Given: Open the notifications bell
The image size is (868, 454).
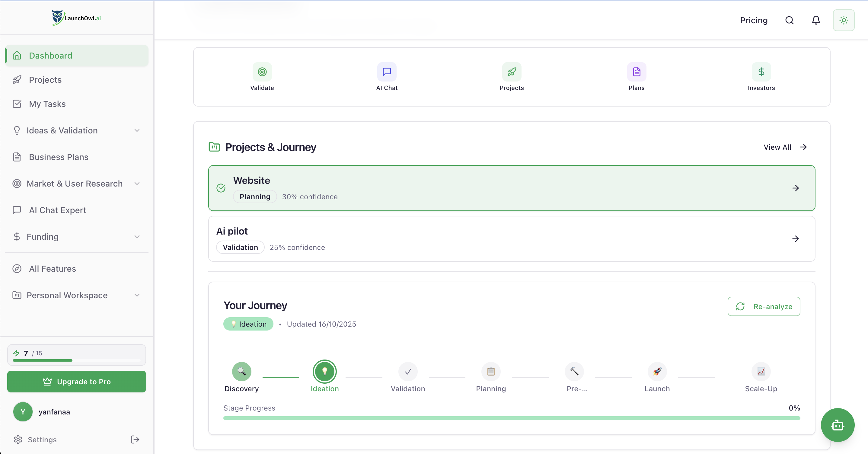Looking at the screenshot, I should pos(816,20).
